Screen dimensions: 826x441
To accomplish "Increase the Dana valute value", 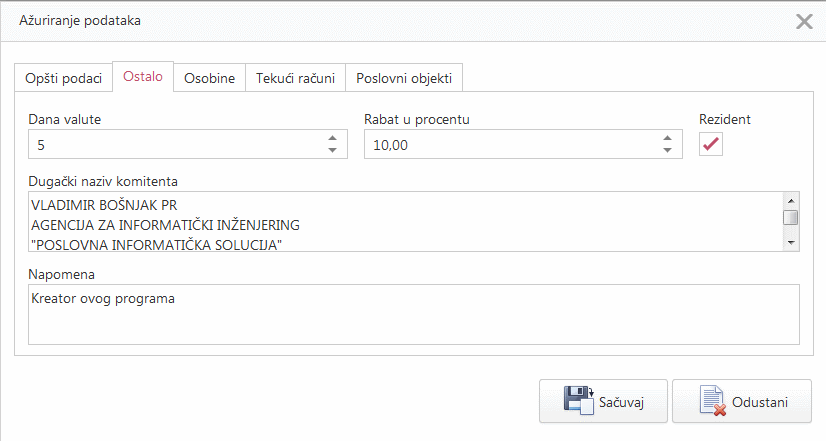I will coord(332,139).
